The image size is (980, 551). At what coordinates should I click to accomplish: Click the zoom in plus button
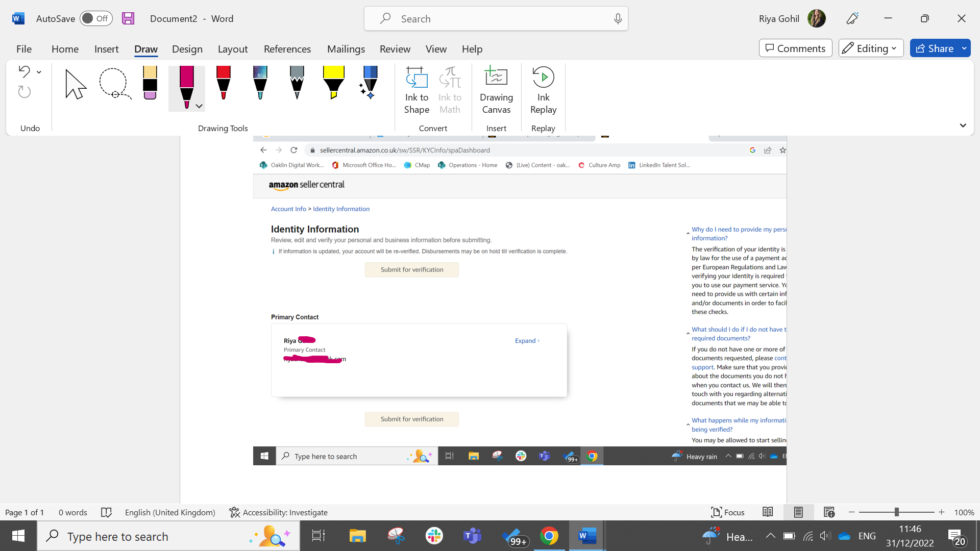[941, 512]
